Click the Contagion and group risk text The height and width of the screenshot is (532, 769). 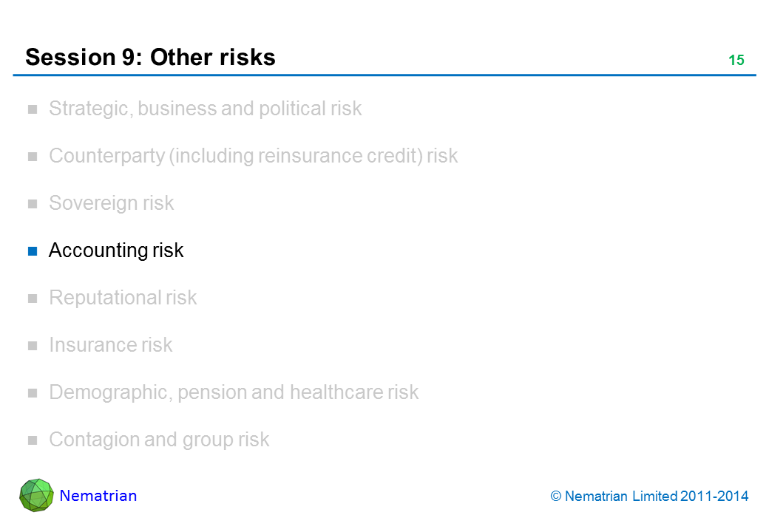point(159,440)
